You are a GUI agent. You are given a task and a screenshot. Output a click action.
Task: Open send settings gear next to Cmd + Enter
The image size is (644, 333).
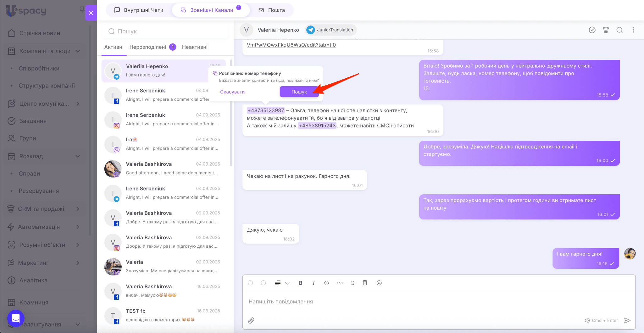click(587, 320)
